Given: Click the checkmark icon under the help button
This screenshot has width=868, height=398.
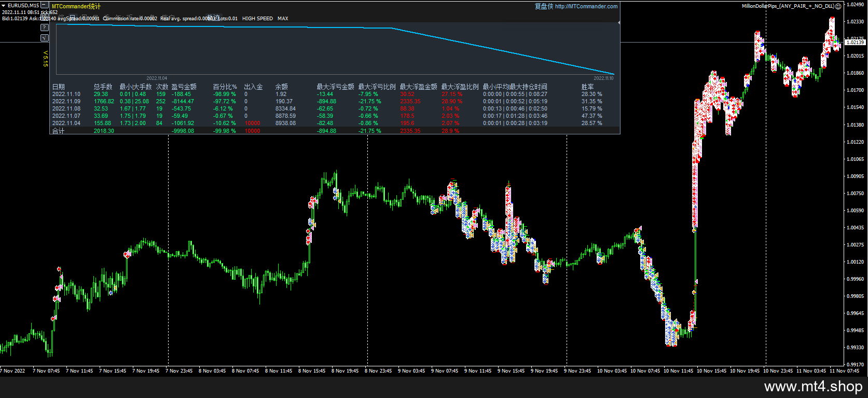Looking at the screenshot, I should (45, 38).
